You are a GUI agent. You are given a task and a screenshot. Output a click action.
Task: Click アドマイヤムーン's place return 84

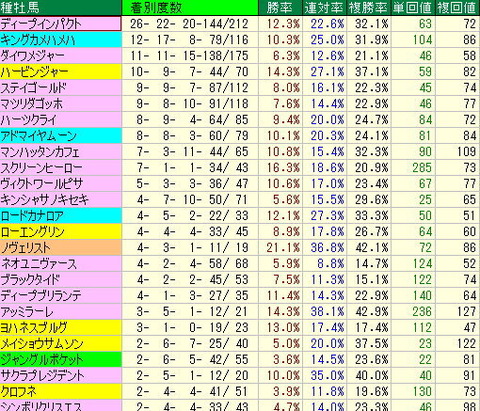click(x=469, y=136)
